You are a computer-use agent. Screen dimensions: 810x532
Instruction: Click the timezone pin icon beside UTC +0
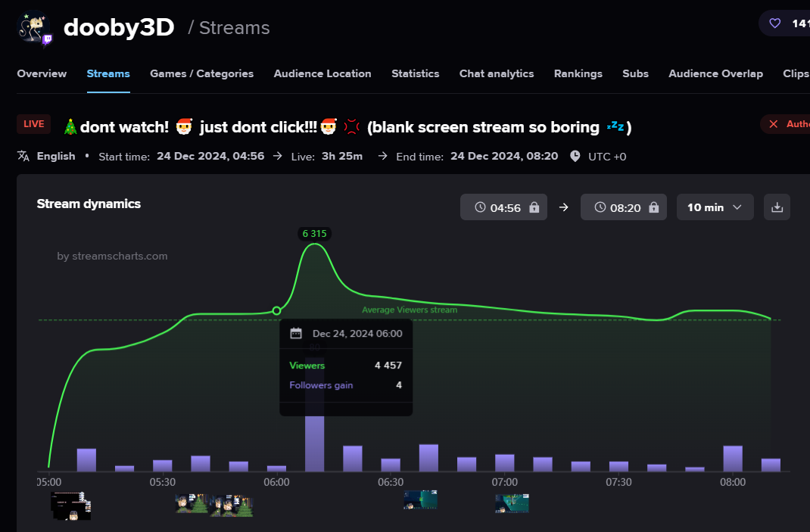[x=575, y=156]
